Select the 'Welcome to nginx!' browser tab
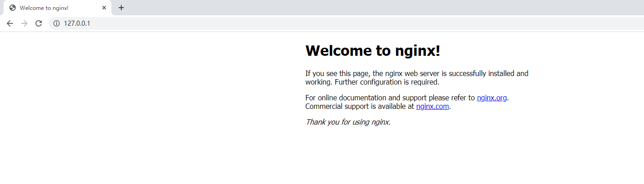This screenshot has width=644, height=184. [57, 8]
